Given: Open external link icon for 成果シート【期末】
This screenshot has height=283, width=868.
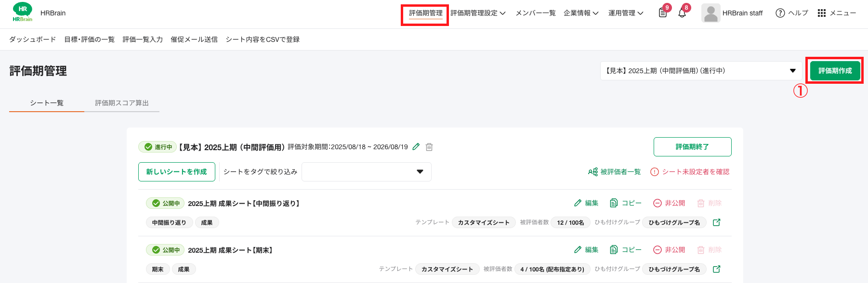Looking at the screenshot, I should click(717, 269).
